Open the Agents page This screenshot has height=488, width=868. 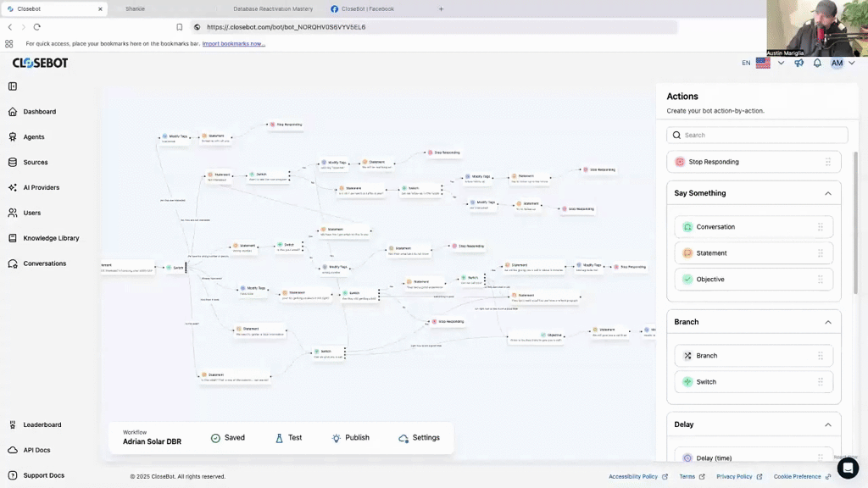click(x=34, y=137)
